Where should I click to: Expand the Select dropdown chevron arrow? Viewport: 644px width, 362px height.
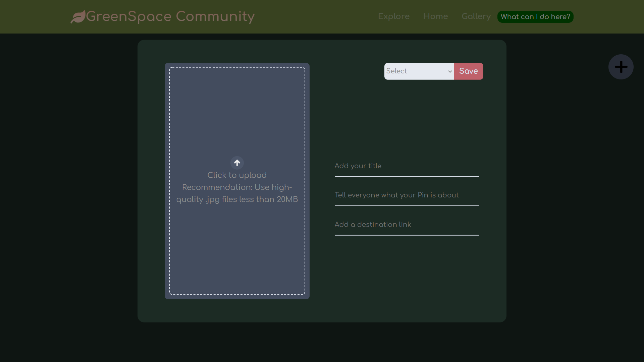tap(450, 71)
